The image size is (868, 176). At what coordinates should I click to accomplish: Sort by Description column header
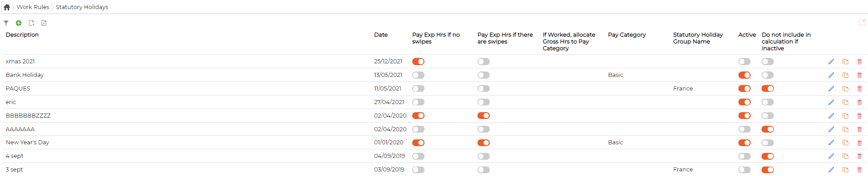tap(22, 35)
